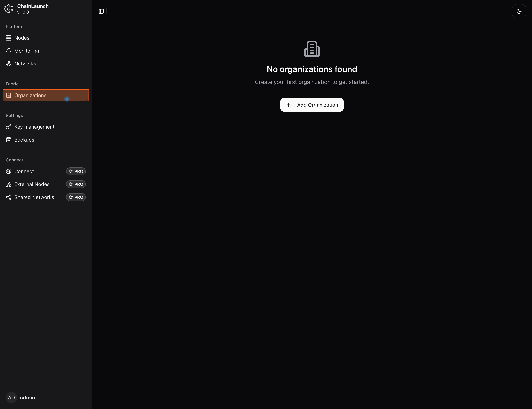This screenshot has height=409, width=532.
Task: Click the External Nodes icon
Action: click(x=8, y=184)
